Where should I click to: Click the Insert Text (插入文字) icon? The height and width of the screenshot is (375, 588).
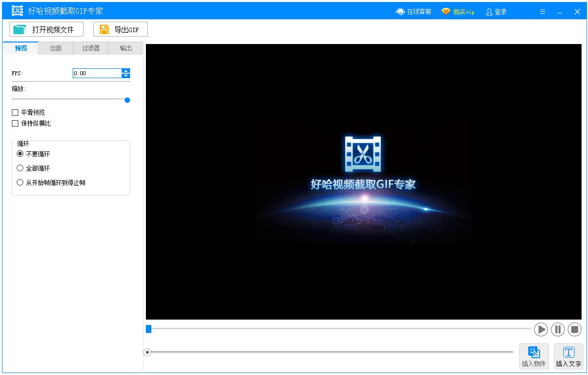[568, 353]
